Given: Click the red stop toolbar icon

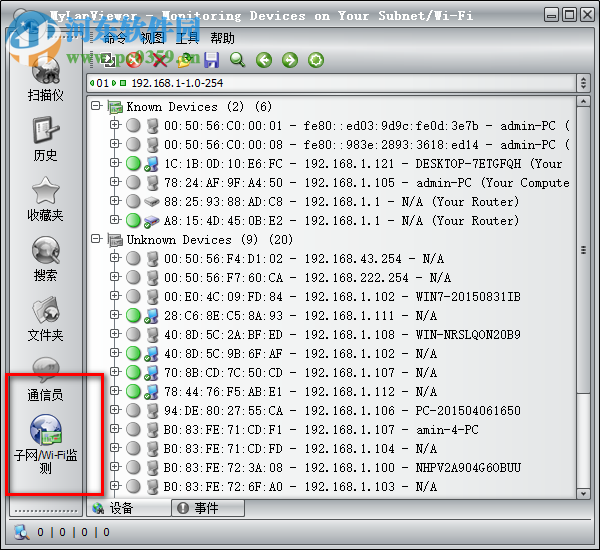Looking at the screenshot, I should click(134, 60).
